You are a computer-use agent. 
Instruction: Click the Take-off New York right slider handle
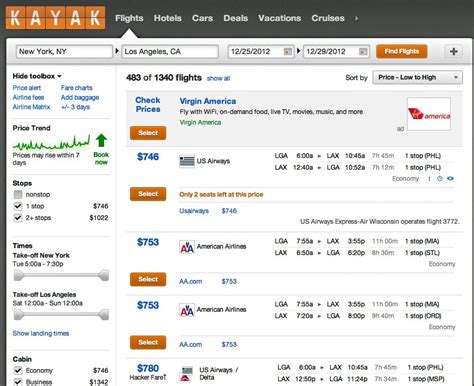(104, 276)
